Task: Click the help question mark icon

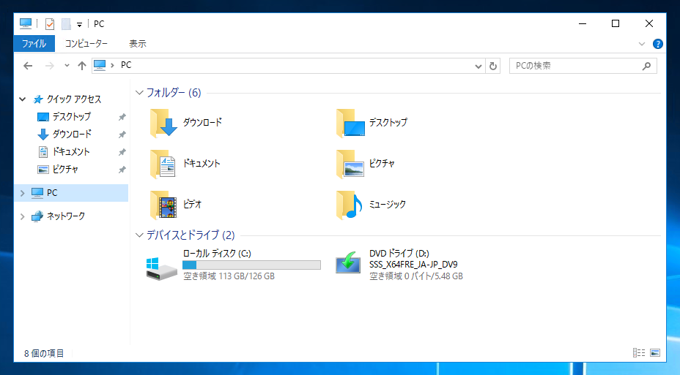Action: (x=657, y=44)
